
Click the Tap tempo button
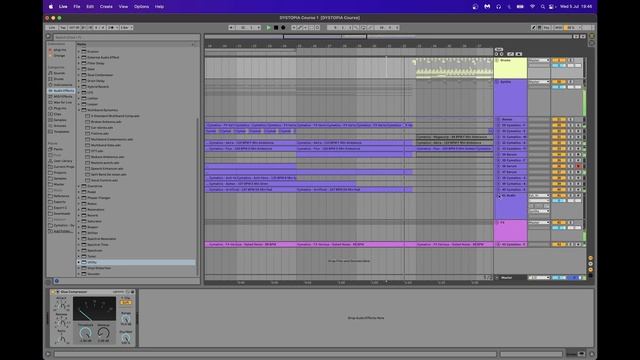point(63,28)
